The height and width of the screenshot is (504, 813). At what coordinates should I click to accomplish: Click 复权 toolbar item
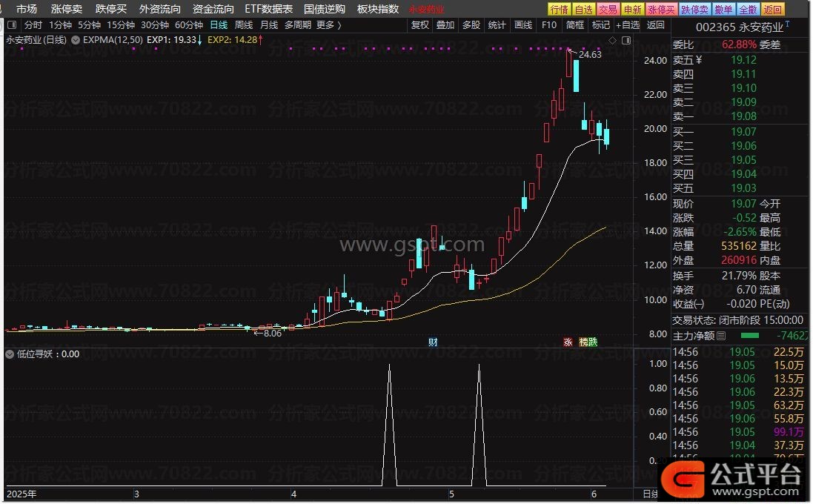click(420, 25)
